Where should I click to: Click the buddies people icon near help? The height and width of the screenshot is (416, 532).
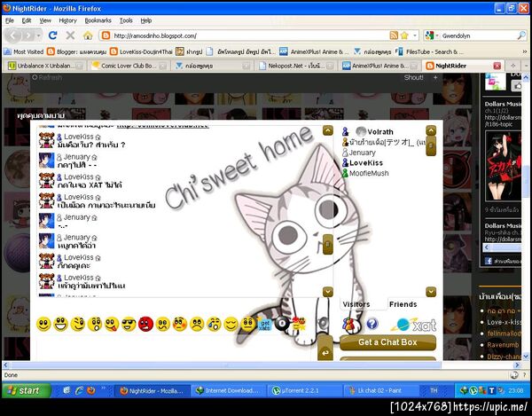[x=348, y=325]
